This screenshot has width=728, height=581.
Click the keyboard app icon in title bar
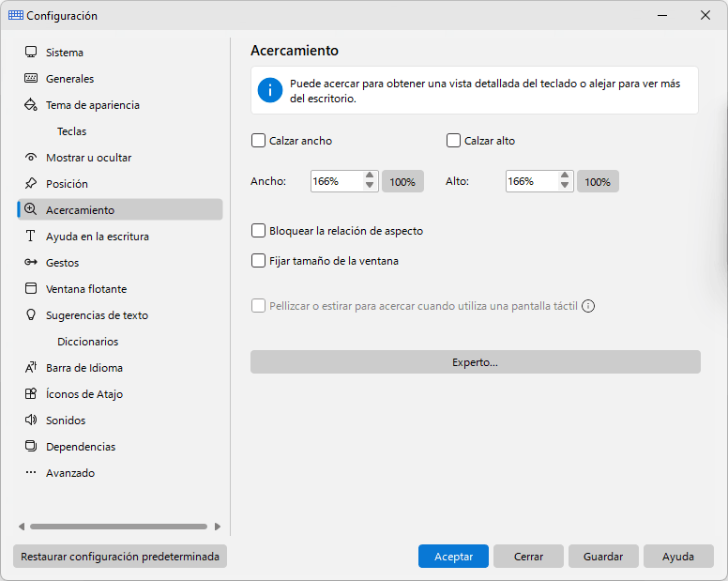click(x=16, y=15)
